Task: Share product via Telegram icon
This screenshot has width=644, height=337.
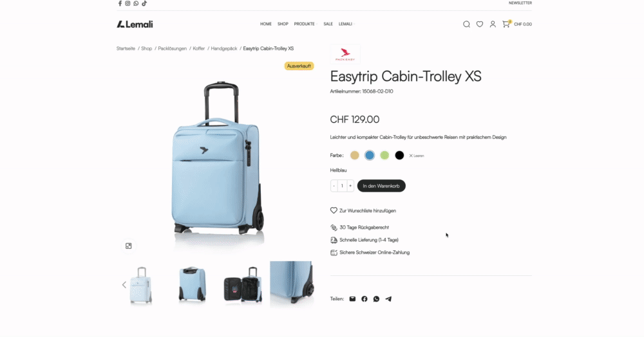Action: pyautogui.click(x=388, y=299)
